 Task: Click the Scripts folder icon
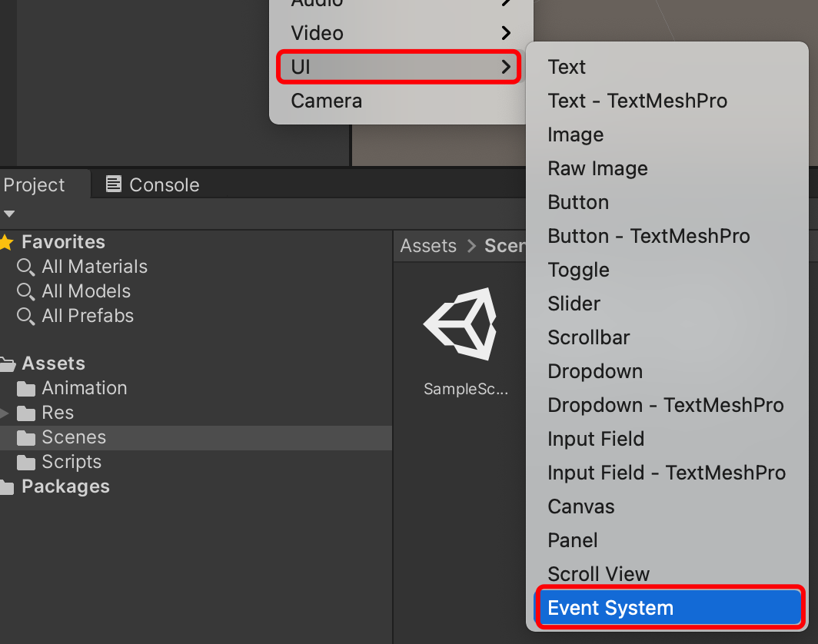(x=25, y=462)
